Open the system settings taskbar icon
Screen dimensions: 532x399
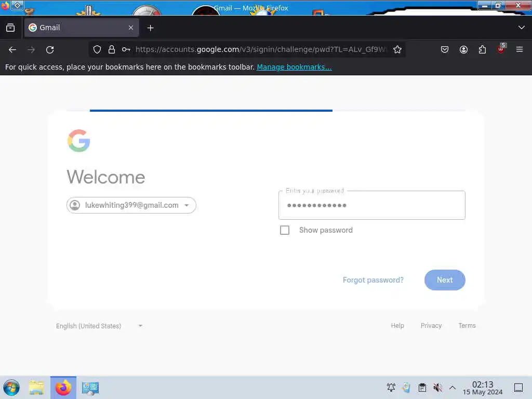(x=90, y=388)
